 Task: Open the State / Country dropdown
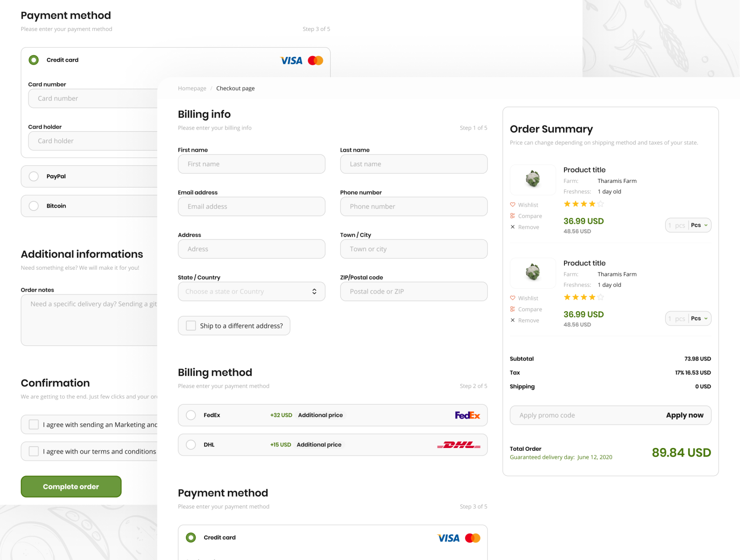click(251, 292)
